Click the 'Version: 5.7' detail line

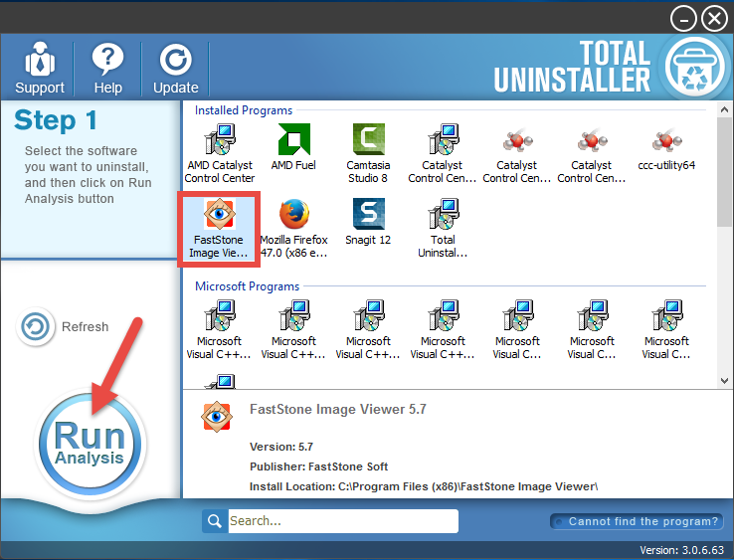tap(281, 447)
